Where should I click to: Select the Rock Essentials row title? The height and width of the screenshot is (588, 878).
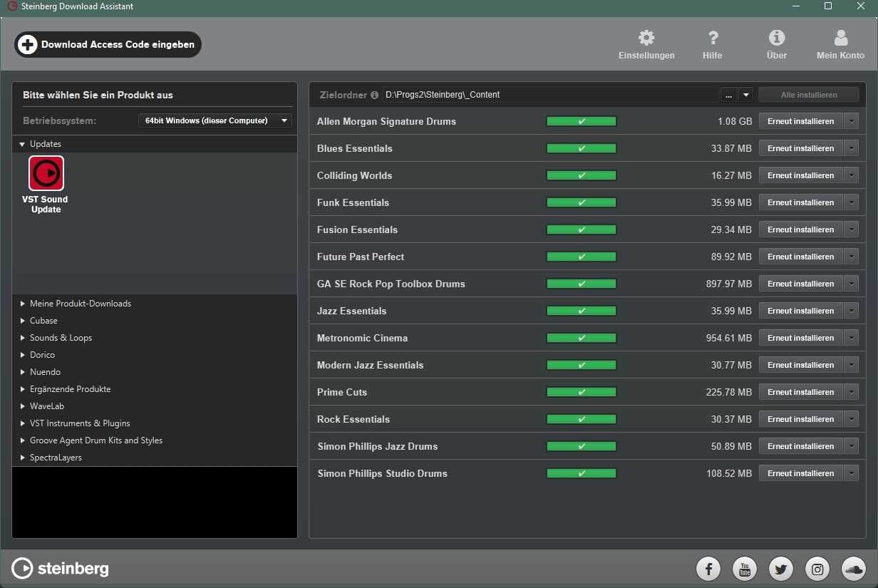coord(353,419)
